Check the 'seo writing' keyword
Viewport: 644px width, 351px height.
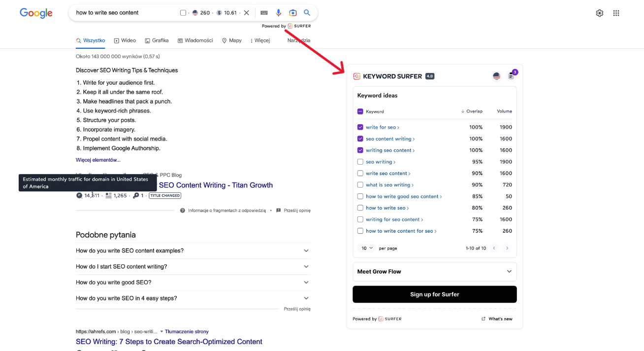(360, 162)
